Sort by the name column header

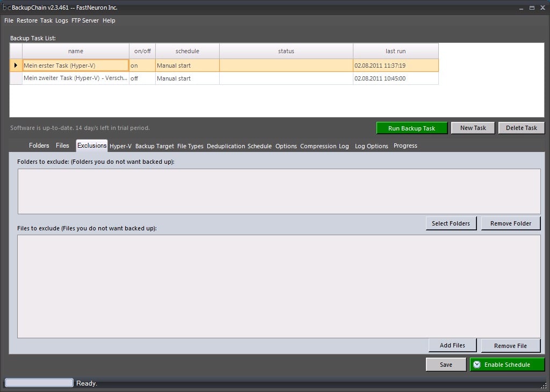76,51
